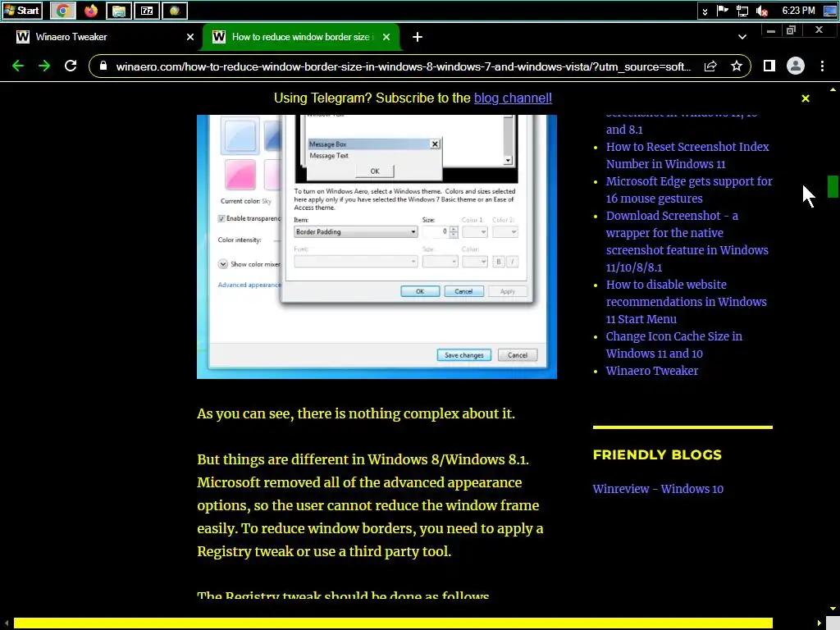Launch Chrome from the taskbar
Viewport: 840px width, 630px height.
point(62,10)
